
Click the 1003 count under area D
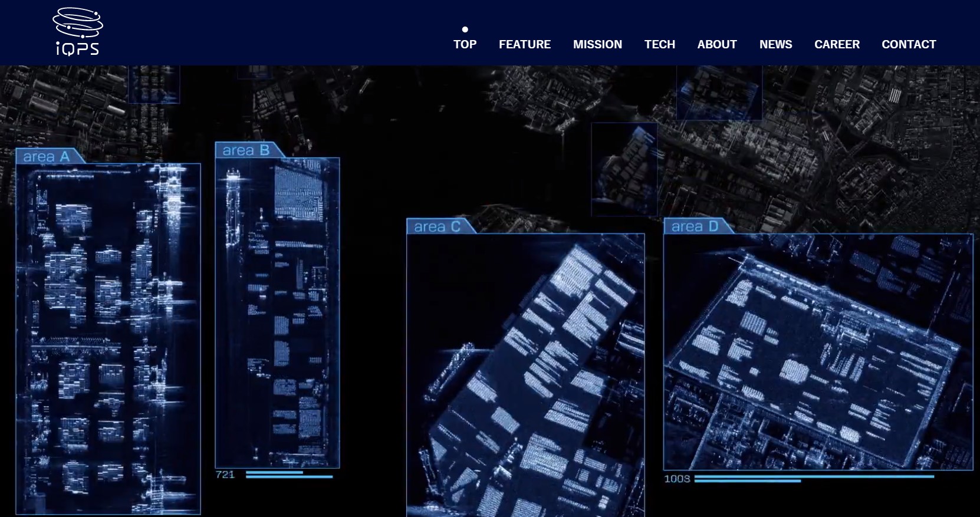(x=677, y=479)
